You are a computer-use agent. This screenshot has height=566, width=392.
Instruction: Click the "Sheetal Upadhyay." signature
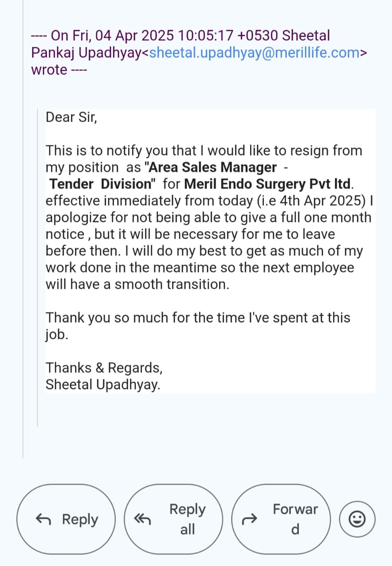coord(103,385)
